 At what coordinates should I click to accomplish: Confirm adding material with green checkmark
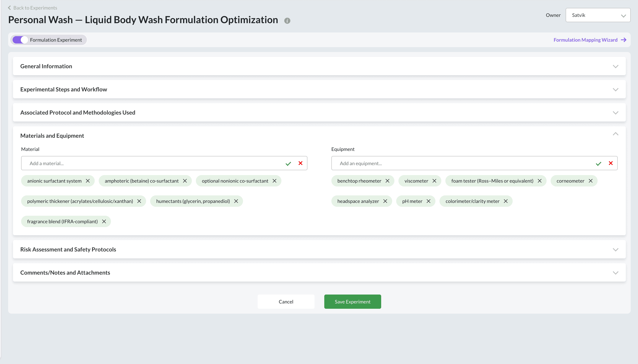click(x=288, y=164)
